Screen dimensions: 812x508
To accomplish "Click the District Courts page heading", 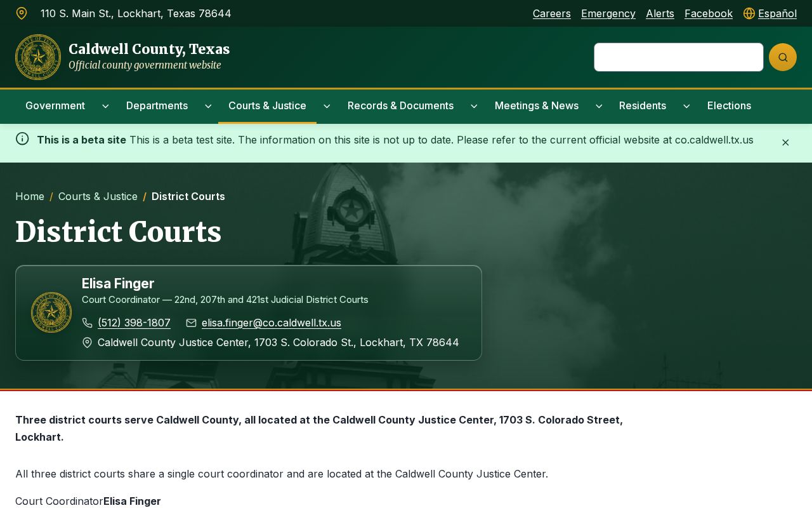I will pos(119,231).
